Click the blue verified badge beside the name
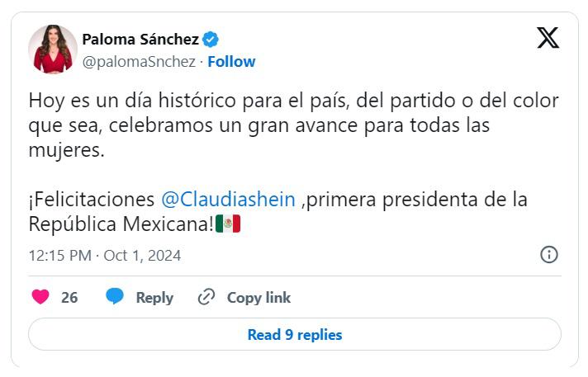Viewport: 588px width, 377px height. tap(211, 39)
